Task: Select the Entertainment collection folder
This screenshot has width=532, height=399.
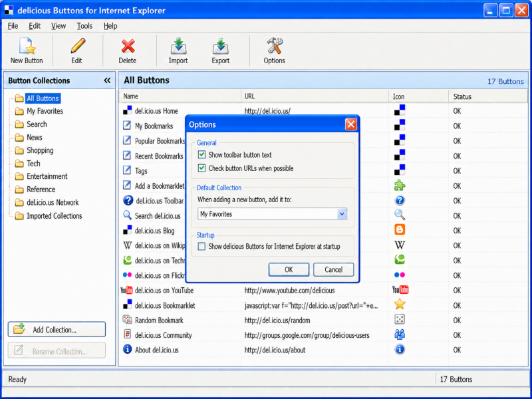Action: pyautogui.click(x=47, y=176)
